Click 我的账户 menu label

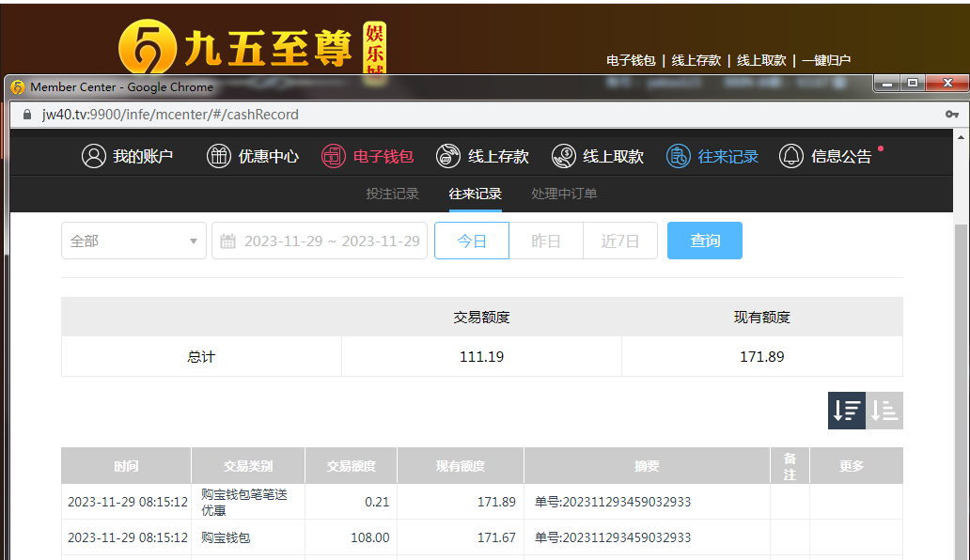click(143, 156)
